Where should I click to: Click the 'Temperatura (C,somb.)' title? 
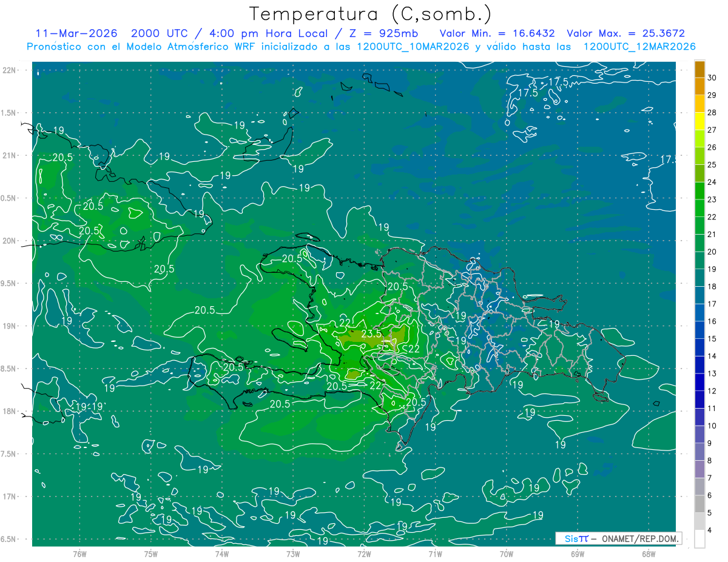[x=371, y=14]
